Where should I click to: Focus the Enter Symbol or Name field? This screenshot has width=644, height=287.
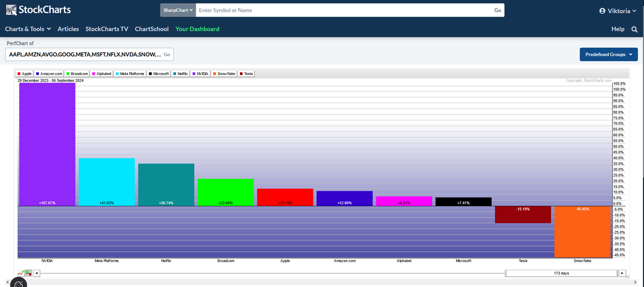click(x=344, y=10)
